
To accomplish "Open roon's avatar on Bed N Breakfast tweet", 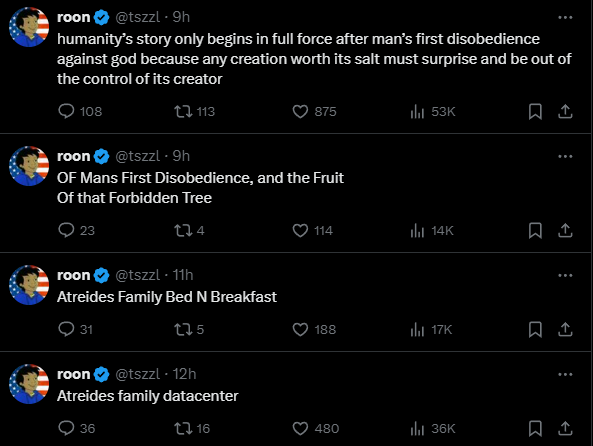I will 29,285.
